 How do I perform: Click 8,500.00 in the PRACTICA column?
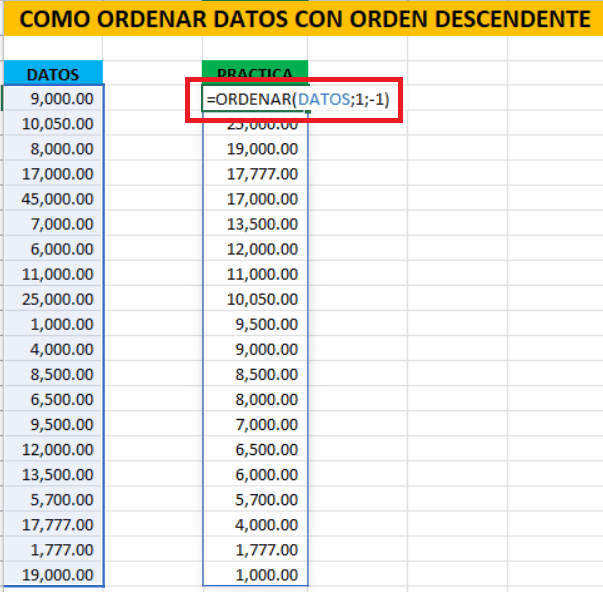[255, 374]
